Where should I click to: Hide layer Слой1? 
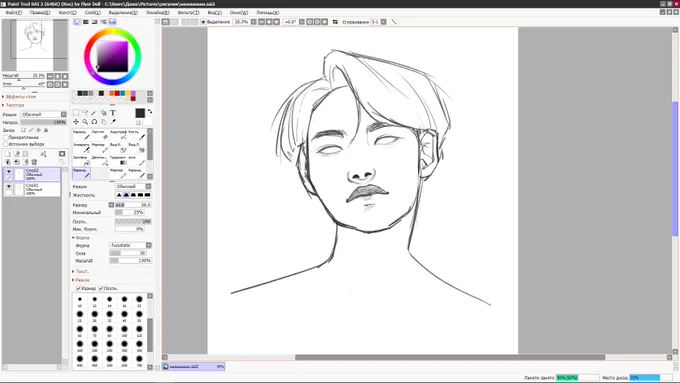click(9, 187)
